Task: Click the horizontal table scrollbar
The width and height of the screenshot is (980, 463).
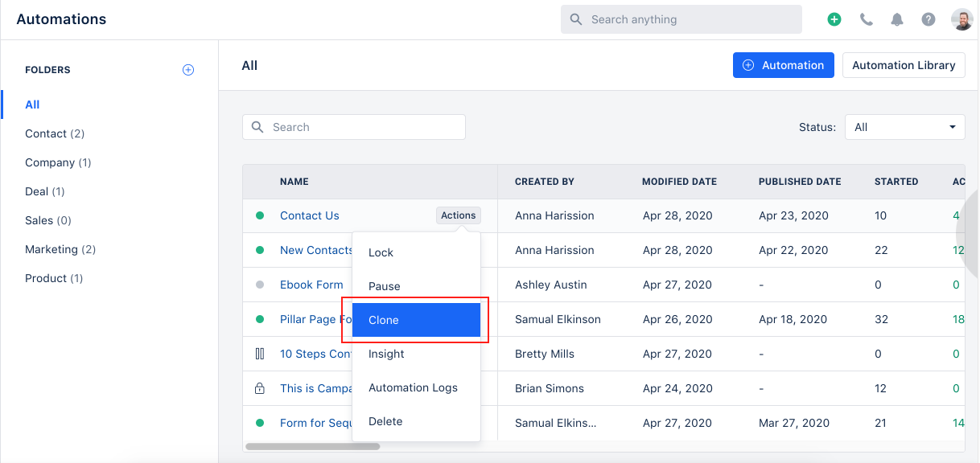Action: pyautogui.click(x=301, y=446)
